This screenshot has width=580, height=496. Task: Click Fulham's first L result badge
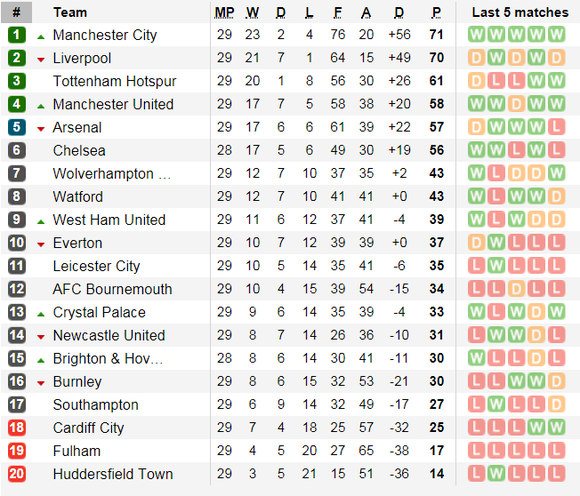coord(476,451)
